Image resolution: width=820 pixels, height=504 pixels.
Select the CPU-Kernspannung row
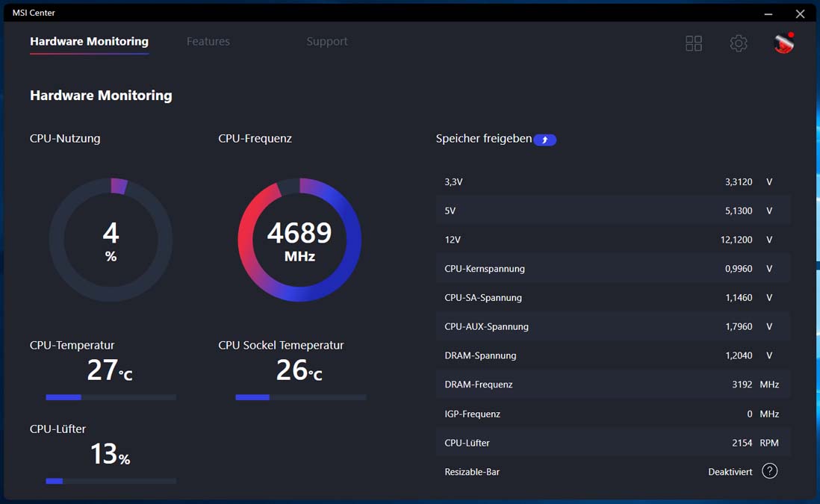613,269
